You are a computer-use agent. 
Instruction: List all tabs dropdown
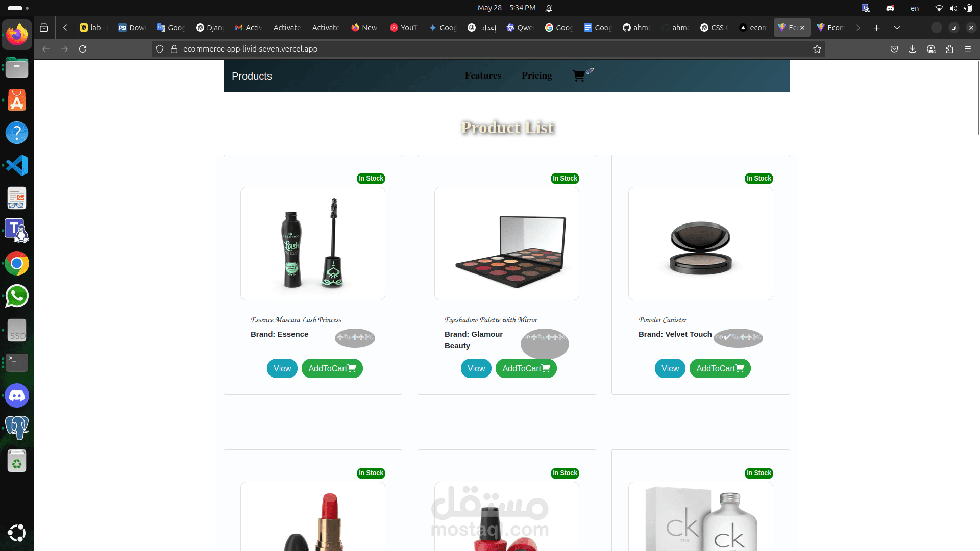[x=897, y=28]
